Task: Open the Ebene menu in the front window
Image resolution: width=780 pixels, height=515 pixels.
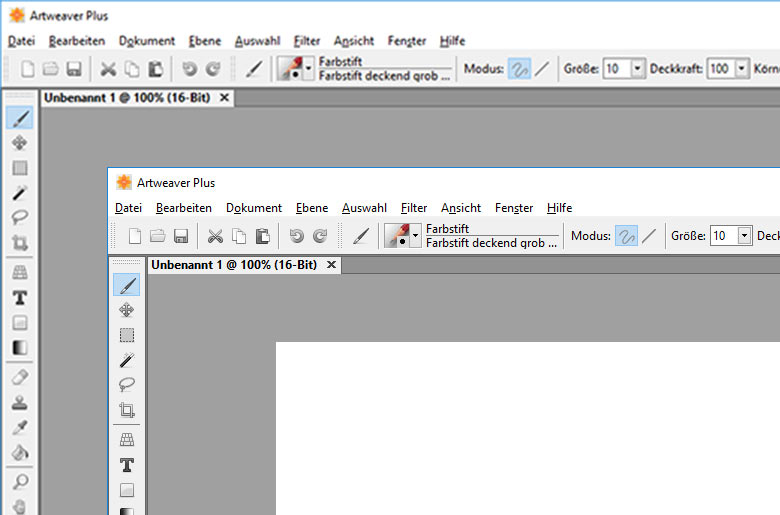Action: point(312,207)
